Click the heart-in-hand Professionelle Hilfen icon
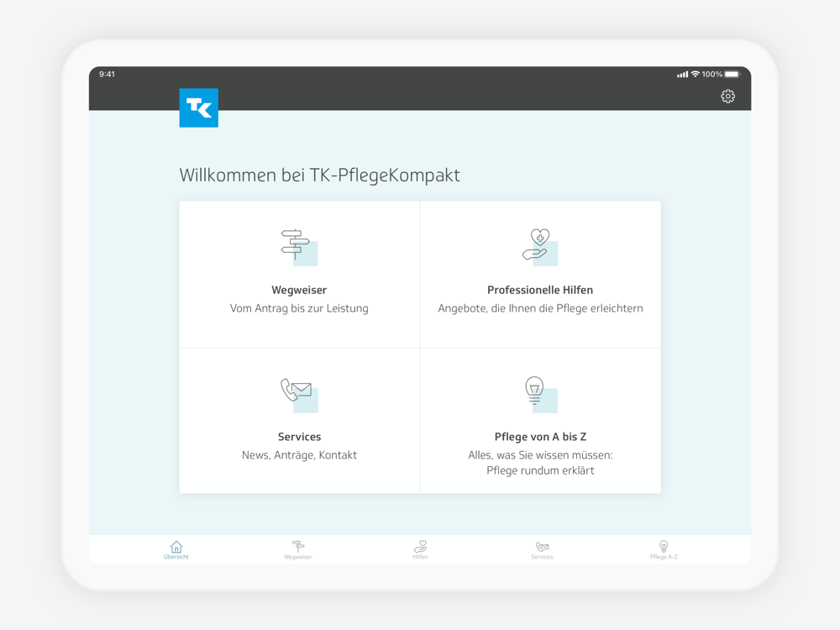The height and width of the screenshot is (630, 840). [540, 247]
